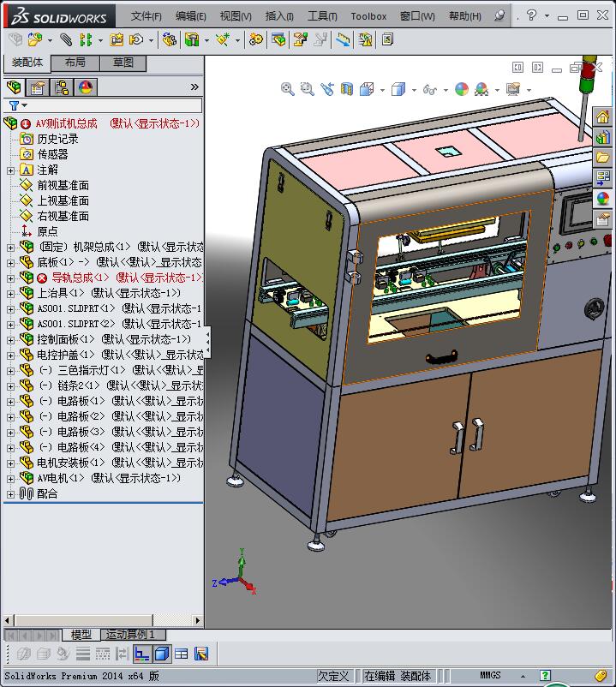Open the 编辑(E) menu
616x687 pixels.
190,16
